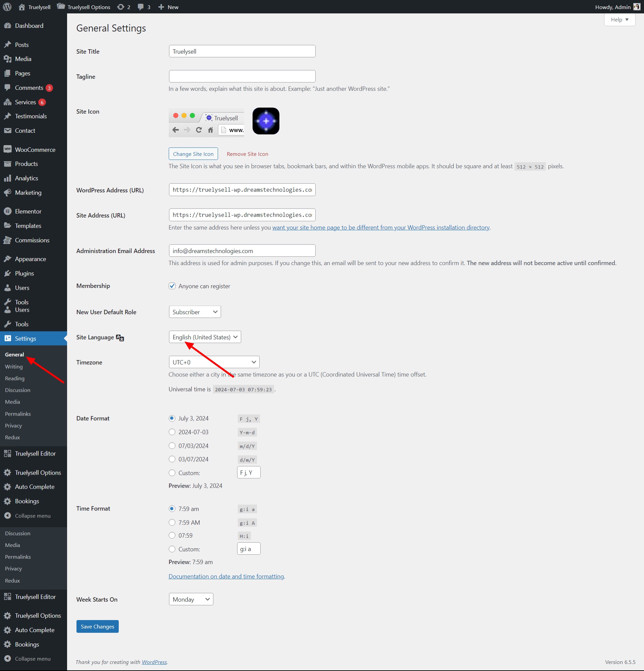Image resolution: width=644 pixels, height=671 pixels.
Task: Click the Remove Site Icon link
Action: pyautogui.click(x=247, y=154)
